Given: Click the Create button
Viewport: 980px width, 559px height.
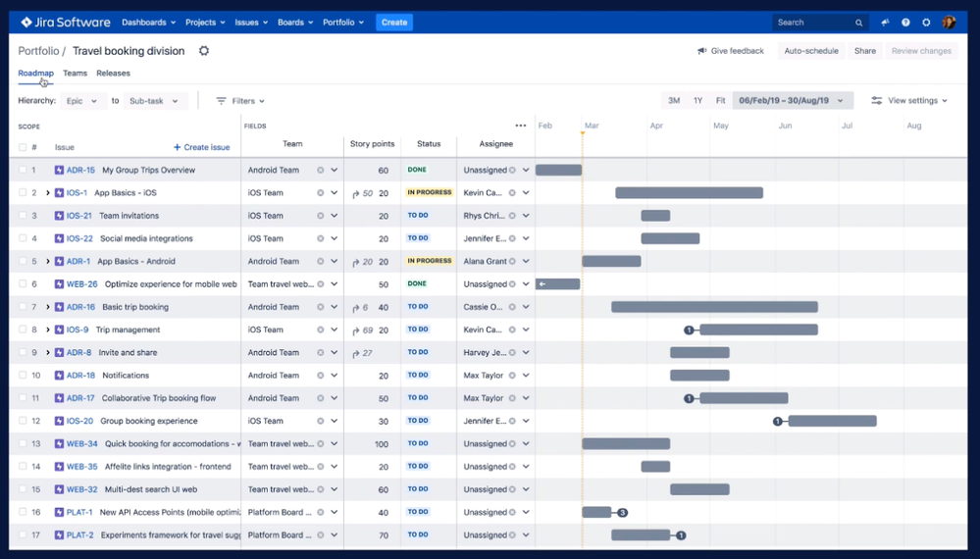Looking at the screenshot, I should pos(394,23).
